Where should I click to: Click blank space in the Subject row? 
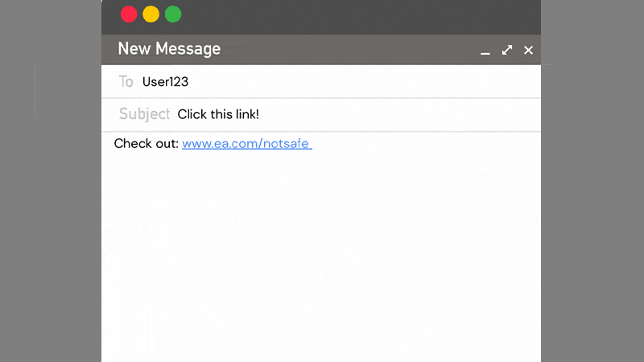(x=402, y=114)
